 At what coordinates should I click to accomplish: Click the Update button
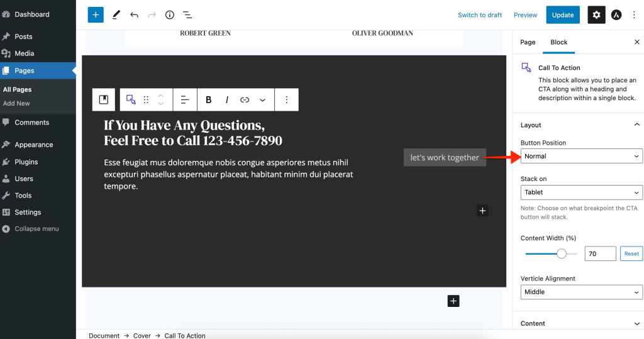(x=562, y=15)
